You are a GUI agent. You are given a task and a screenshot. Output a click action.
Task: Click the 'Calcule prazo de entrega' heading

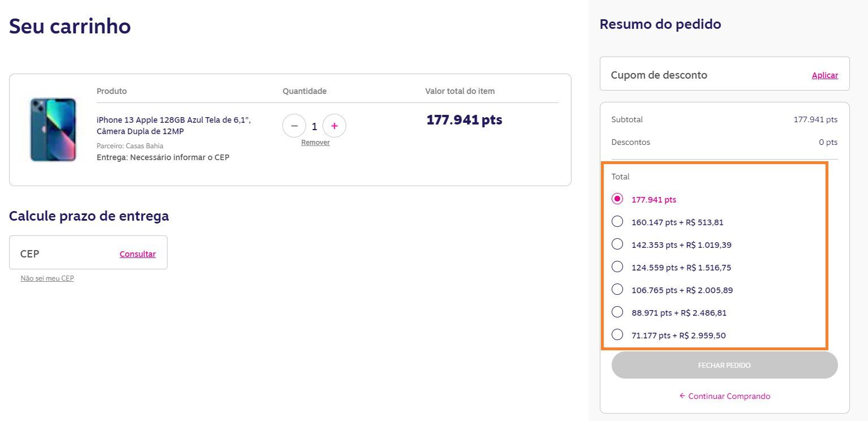point(89,216)
